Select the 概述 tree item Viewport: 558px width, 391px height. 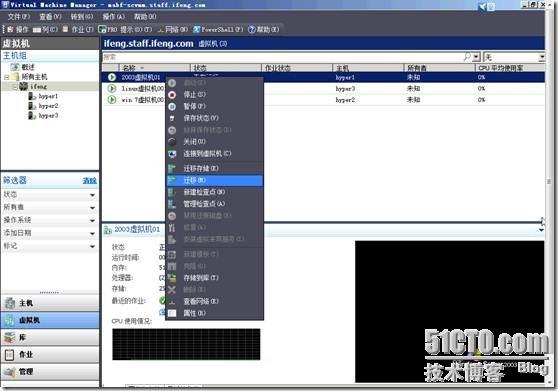click(28, 67)
